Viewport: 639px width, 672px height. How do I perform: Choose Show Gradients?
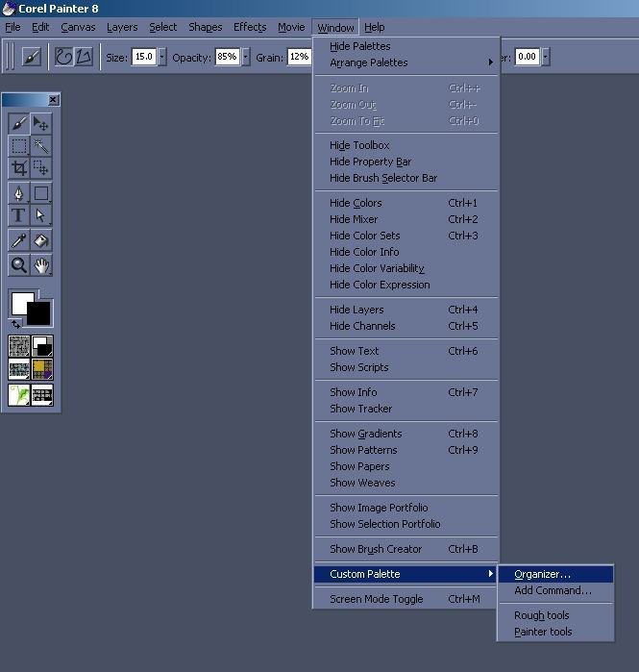(406, 434)
